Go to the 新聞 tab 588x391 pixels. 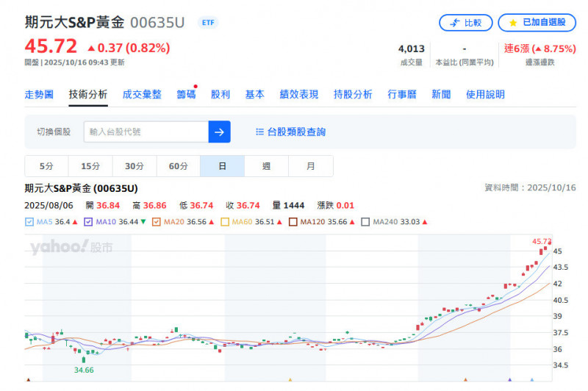(x=441, y=95)
